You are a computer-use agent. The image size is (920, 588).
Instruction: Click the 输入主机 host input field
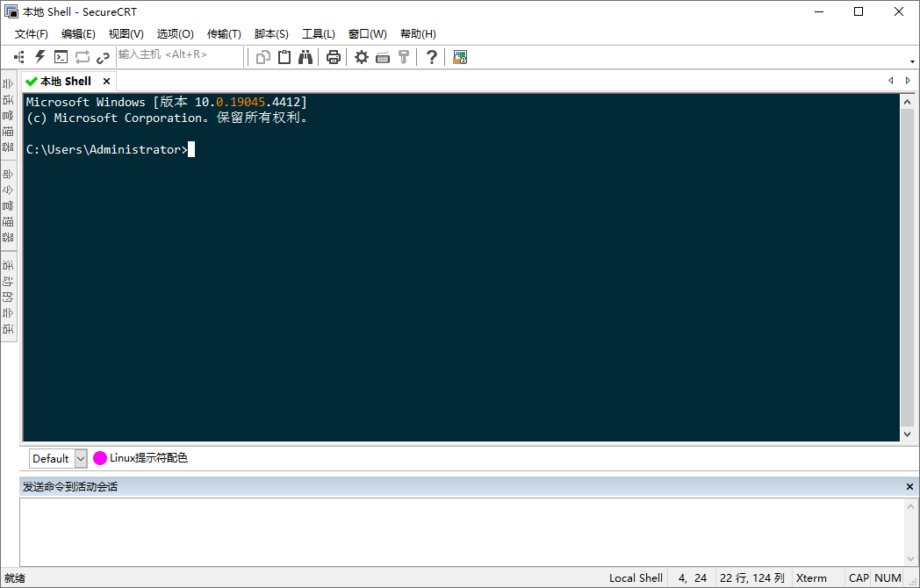coord(179,55)
